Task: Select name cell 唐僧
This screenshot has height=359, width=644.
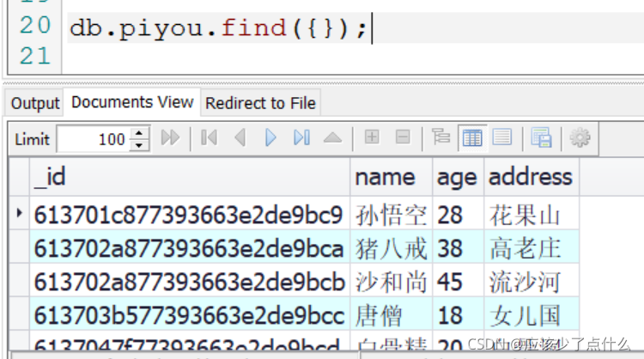Action: point(392,315)
